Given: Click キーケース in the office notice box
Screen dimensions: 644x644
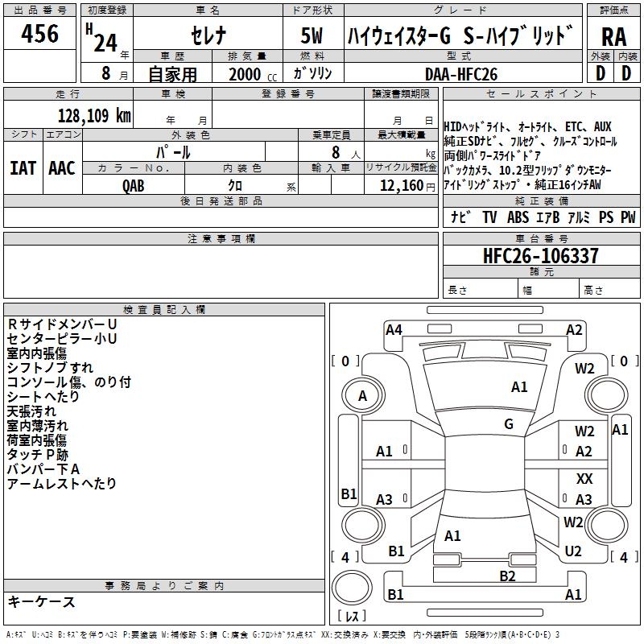Looking at the screenshot, I should pos(42,601).
